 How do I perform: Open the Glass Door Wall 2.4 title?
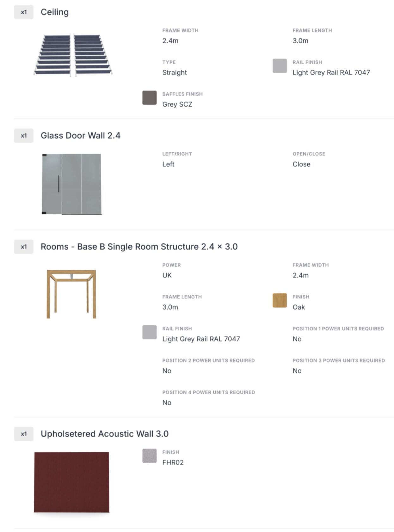click(80, 136)
